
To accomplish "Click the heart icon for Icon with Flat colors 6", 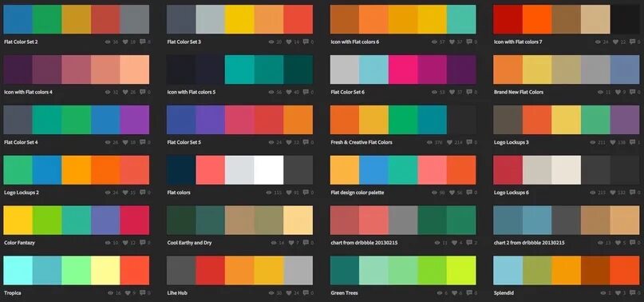I will [452, 42].
